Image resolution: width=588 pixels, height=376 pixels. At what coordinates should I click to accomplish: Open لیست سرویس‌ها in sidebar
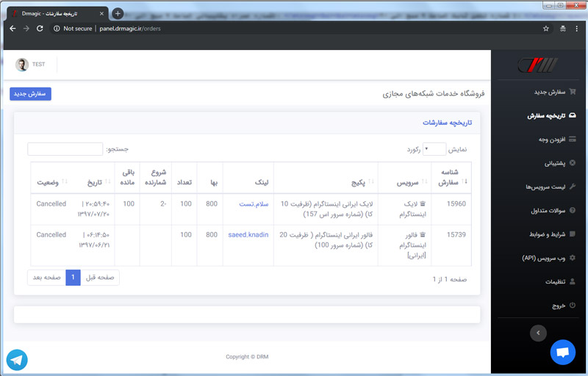coord(551,187)
